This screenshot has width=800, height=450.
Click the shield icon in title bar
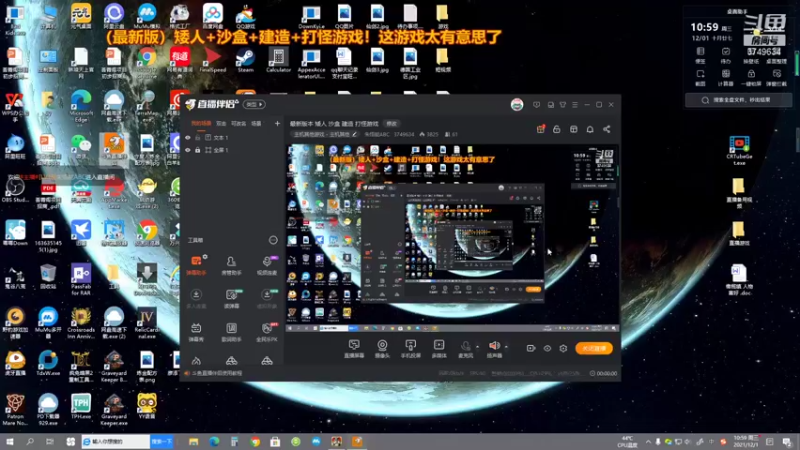(536, 105)
